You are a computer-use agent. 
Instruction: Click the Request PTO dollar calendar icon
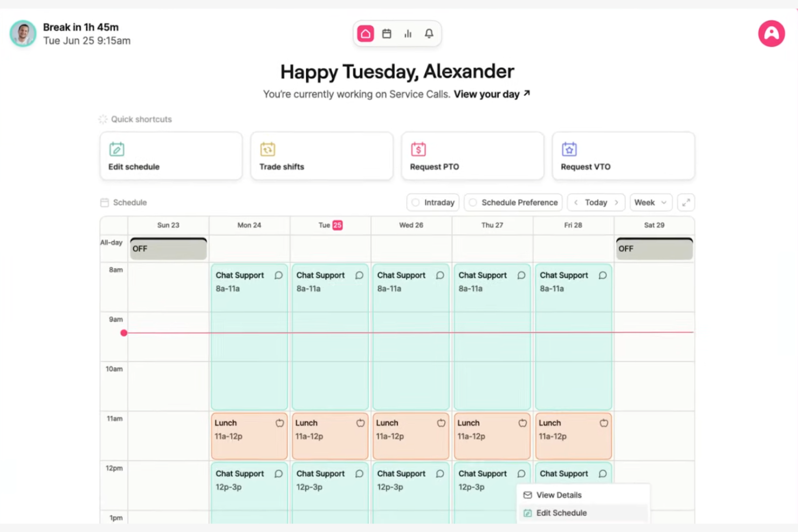(418, 149)
